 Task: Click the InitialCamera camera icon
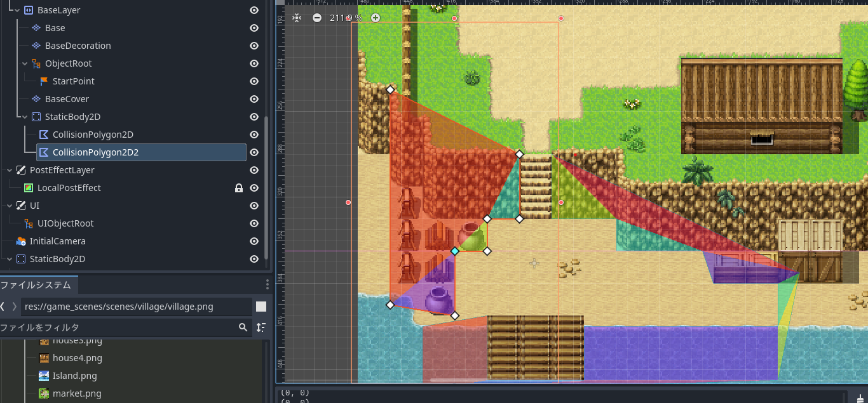point(21,241)
